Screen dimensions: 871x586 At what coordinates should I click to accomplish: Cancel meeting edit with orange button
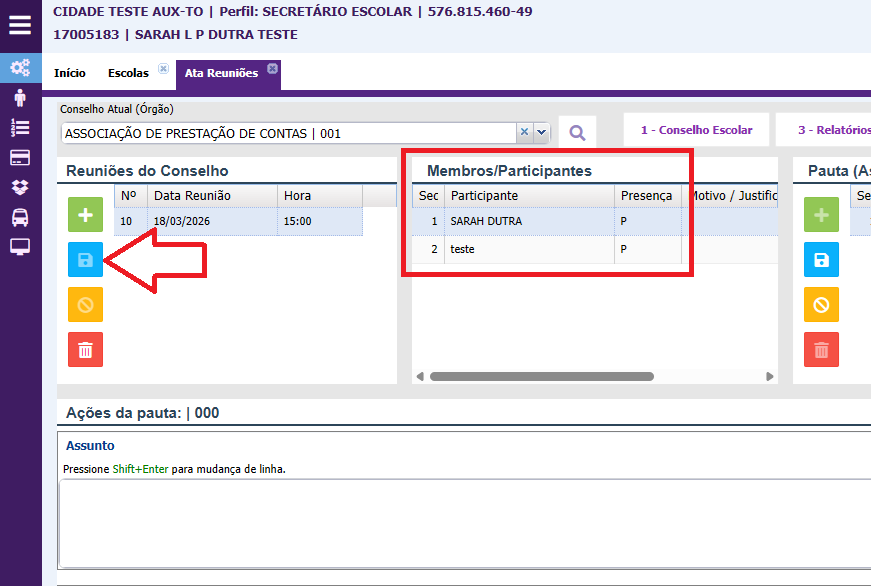click(x=85, y=305)
